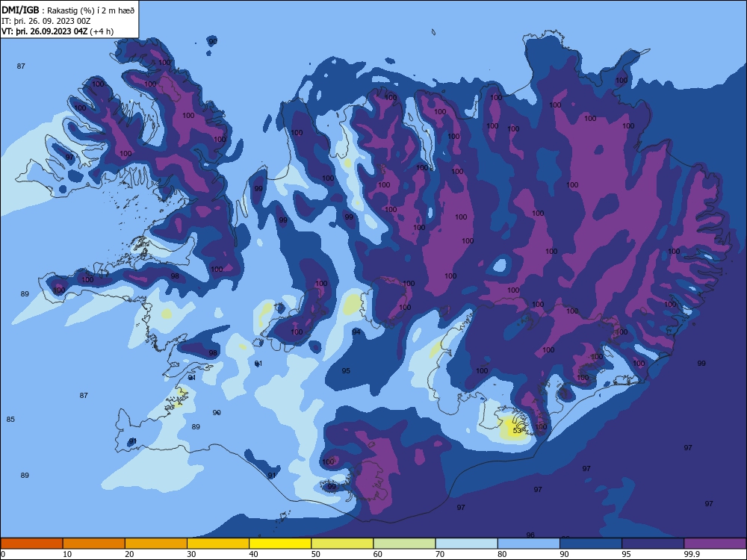Pick the amber 20–30 legend swatch
Image resolution: width=747 pixels, height=560 pixels.
pos(156,544)
